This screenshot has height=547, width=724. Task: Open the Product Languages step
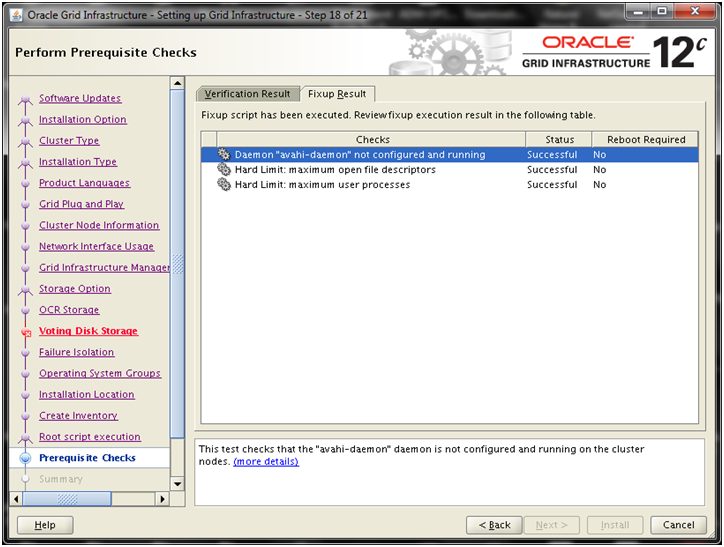(84, 183)
